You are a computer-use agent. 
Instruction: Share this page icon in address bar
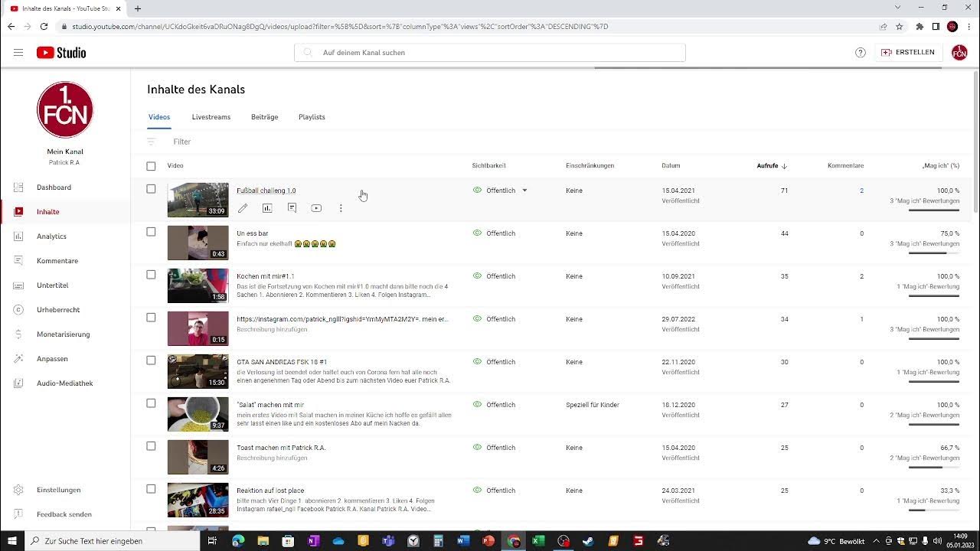883,26
